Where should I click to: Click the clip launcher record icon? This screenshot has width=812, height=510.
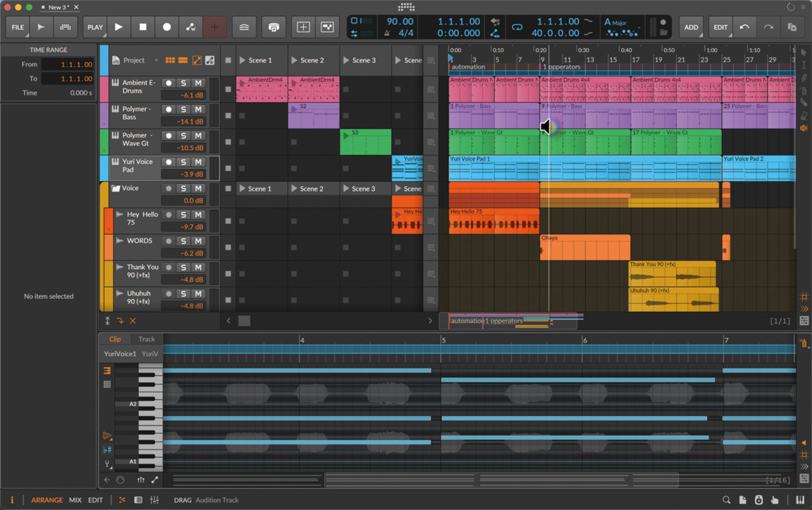click(274, 27)
